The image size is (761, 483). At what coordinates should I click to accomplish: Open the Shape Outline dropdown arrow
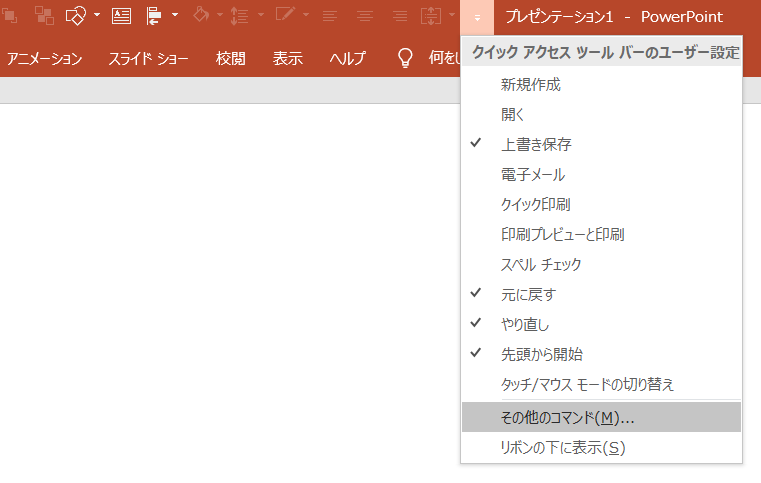306,15
